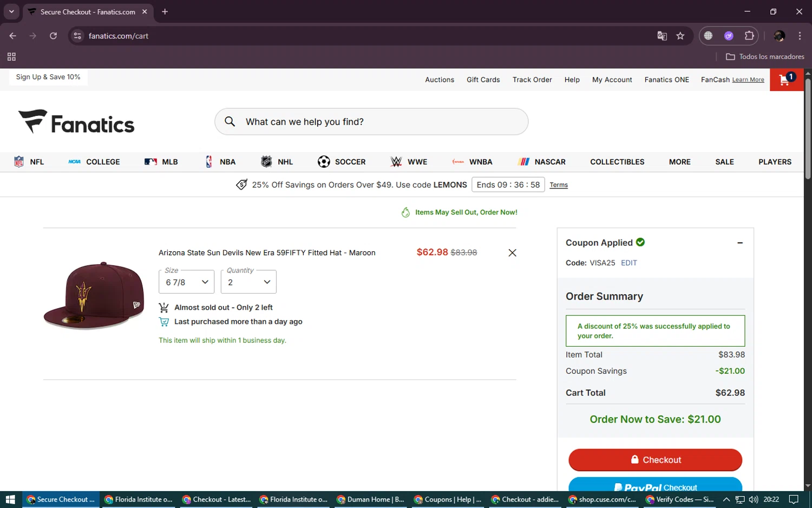This screenshot has height=508, width=812.
Task: Open the NASCAR menu
Action: tap(541, 162)
